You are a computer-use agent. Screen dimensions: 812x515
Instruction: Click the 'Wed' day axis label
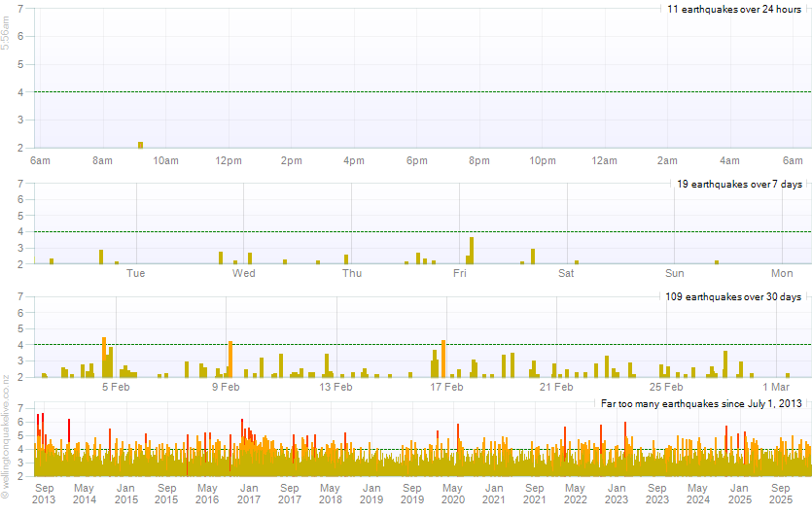[244, 273]
